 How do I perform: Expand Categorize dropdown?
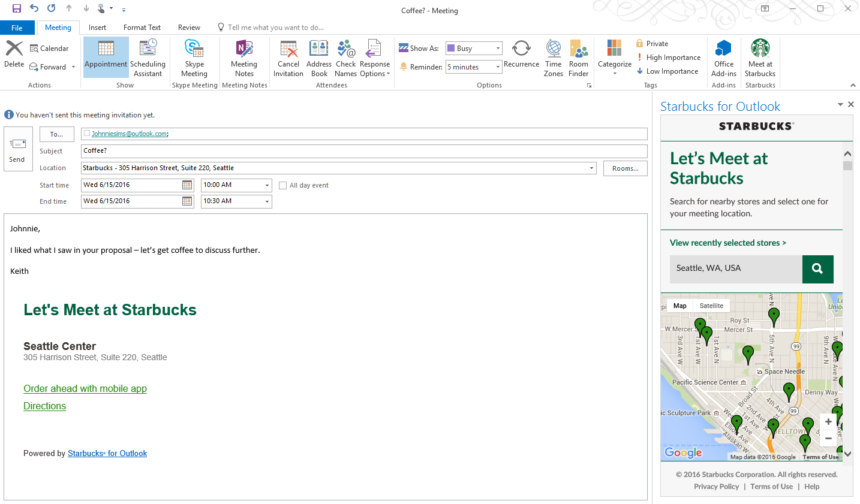[615, 58]
